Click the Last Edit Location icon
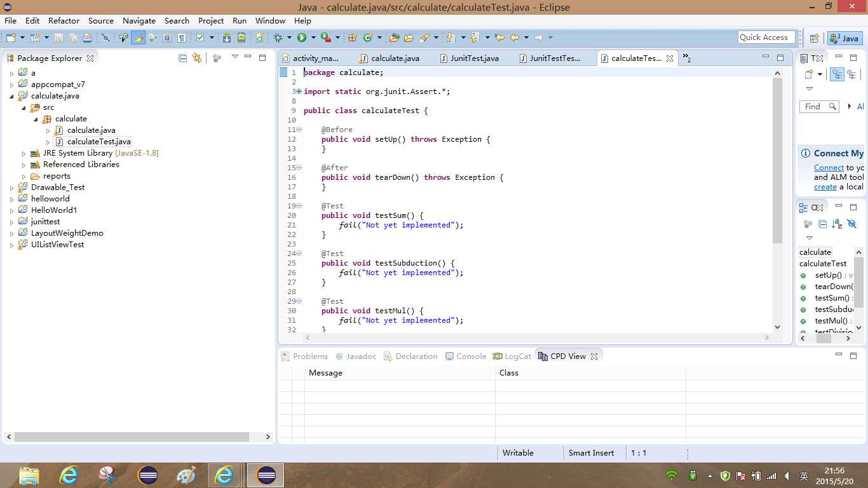The width and height of the screenshot is (868, 488). tap(499, 37)
